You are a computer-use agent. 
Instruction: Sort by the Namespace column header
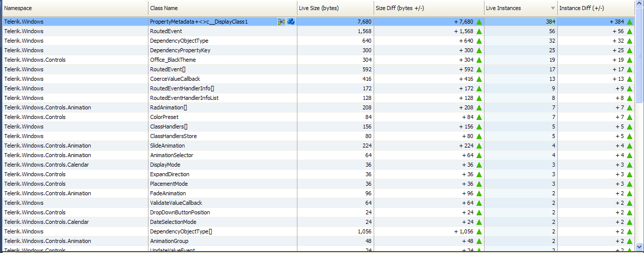[74, 8]
